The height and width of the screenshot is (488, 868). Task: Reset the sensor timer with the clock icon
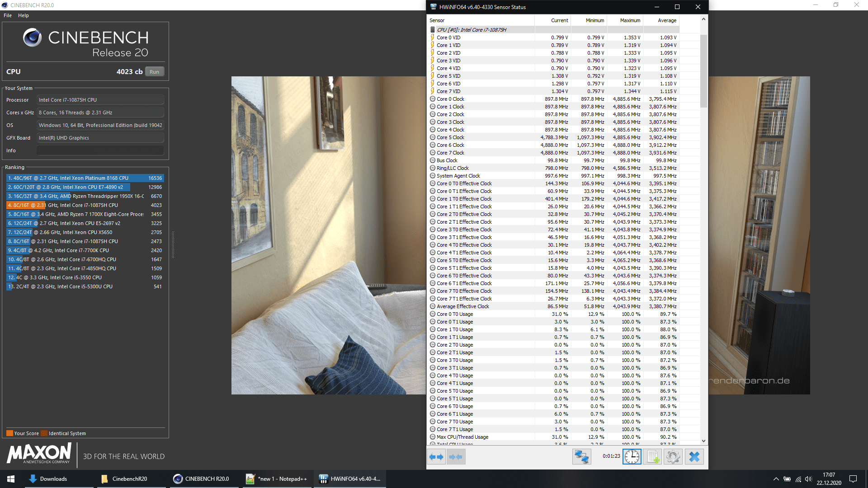pos(632,457)
